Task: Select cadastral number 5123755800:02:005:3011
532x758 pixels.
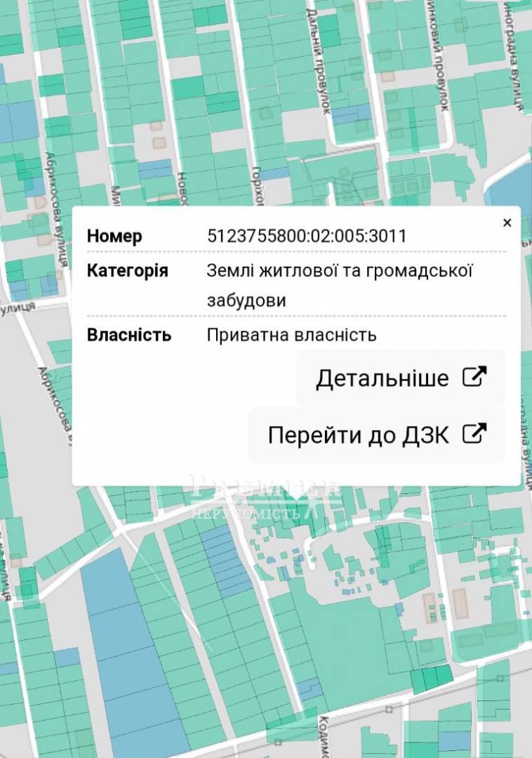Action: [x=307, y=236]
